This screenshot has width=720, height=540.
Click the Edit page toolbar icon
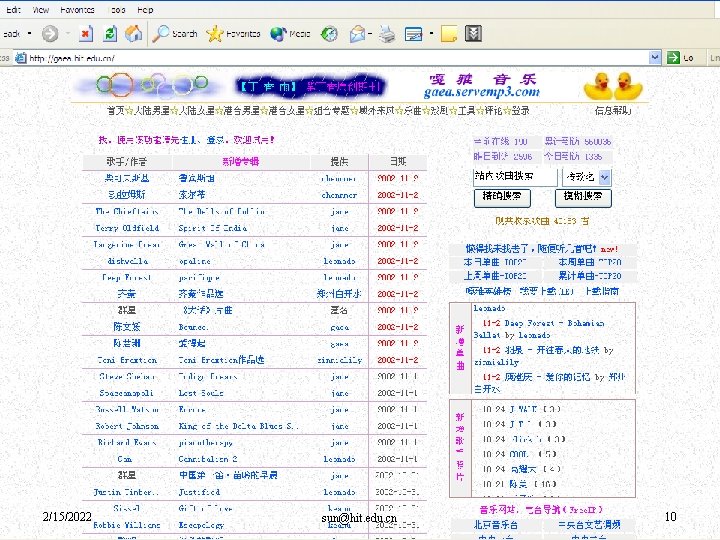click(413, 34)
